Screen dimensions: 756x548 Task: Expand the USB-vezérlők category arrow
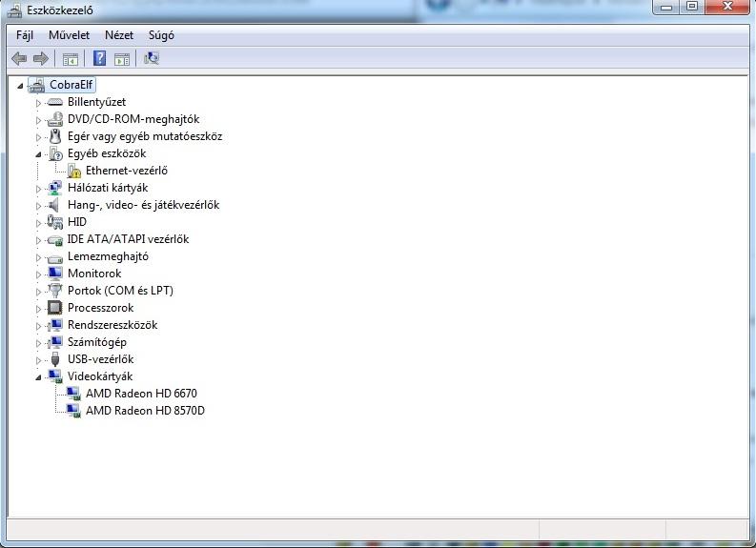pos(38,360)
